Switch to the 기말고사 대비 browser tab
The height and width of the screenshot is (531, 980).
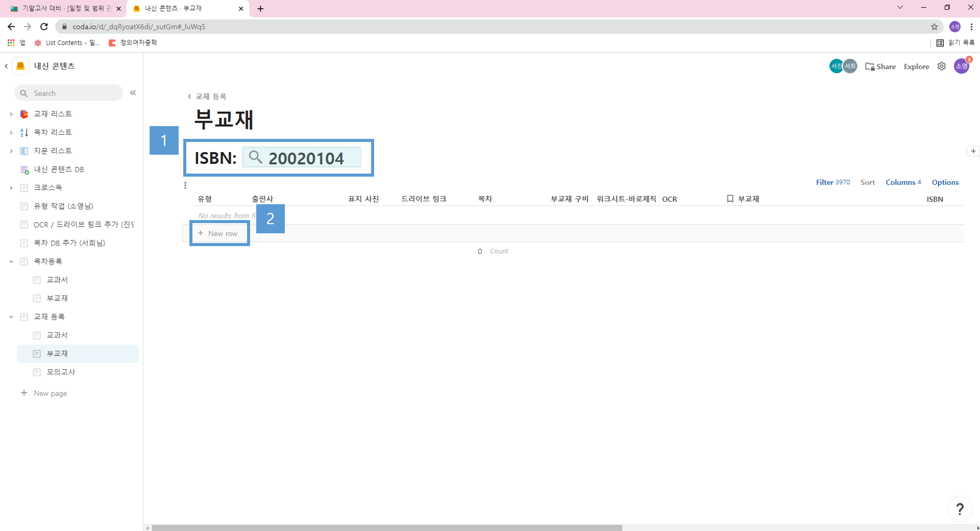[64, 9]
